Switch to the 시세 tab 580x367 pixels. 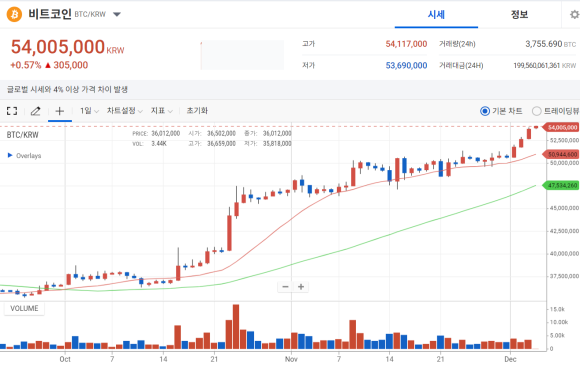click(x=436, y=14)
